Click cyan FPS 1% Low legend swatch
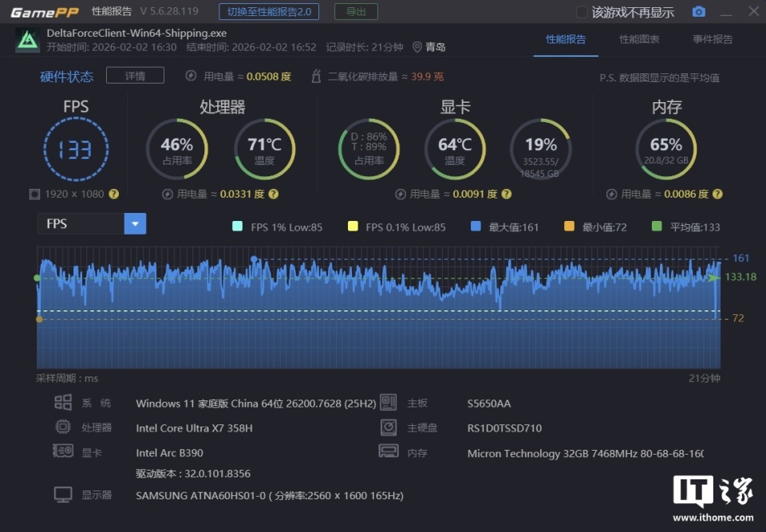This screenshot has width=766, height=532. (x=238, y=227)
